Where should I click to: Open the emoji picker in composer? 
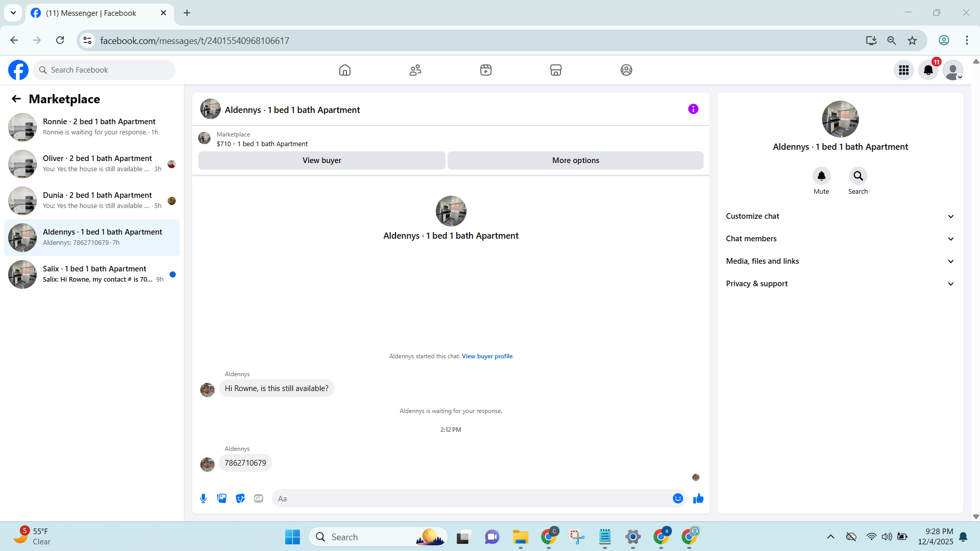click(x=678, y=498)
